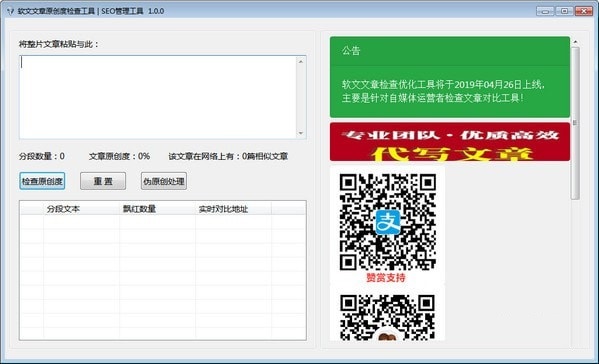Click the 检查原创度 button

click(42, 181)
